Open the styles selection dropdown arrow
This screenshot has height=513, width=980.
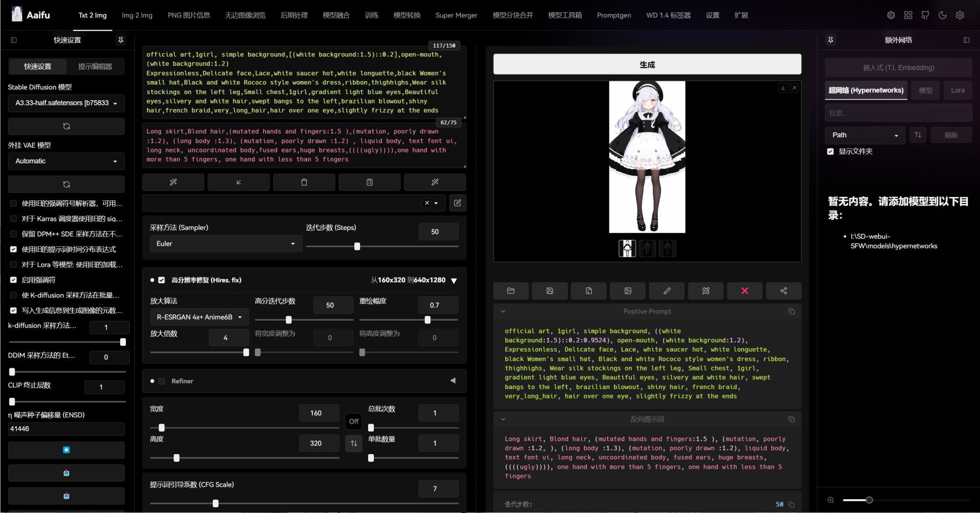(436, 203)
